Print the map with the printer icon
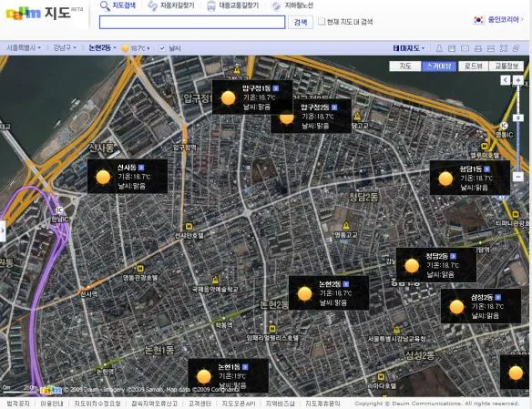Screen dimensions: 532x409 (x=477, y=48)
